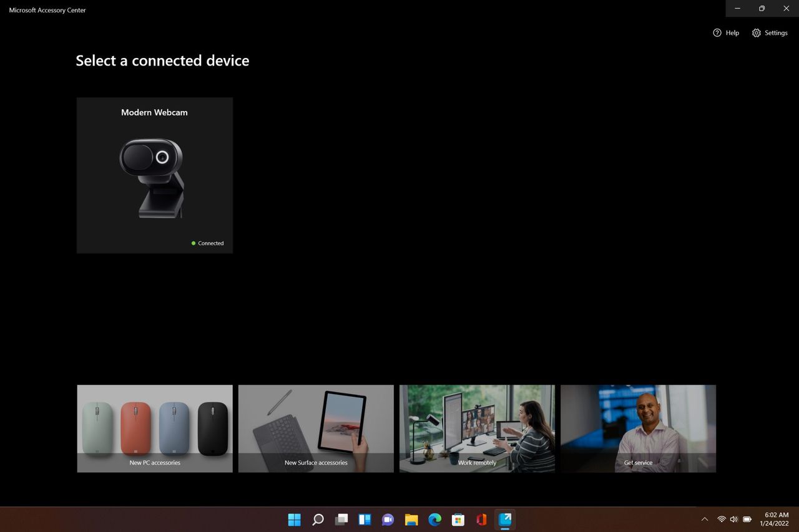Open the Work remotely tile
This screenshot has width=799, height=532.
[x=477, y=428]
